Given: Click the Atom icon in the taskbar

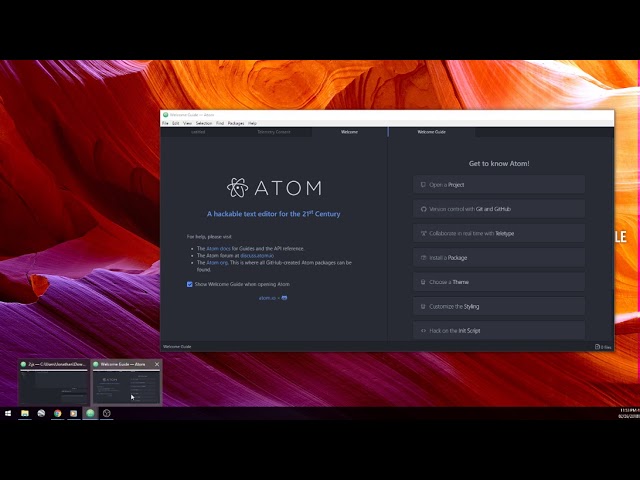Looking at the screenshot, I should pos(90,413).
